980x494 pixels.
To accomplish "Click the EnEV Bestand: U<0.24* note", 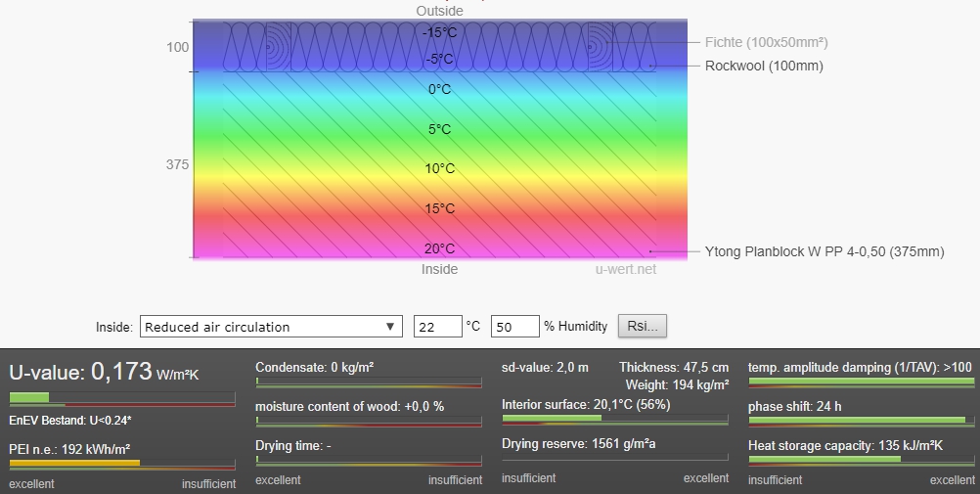I will 70,421.
